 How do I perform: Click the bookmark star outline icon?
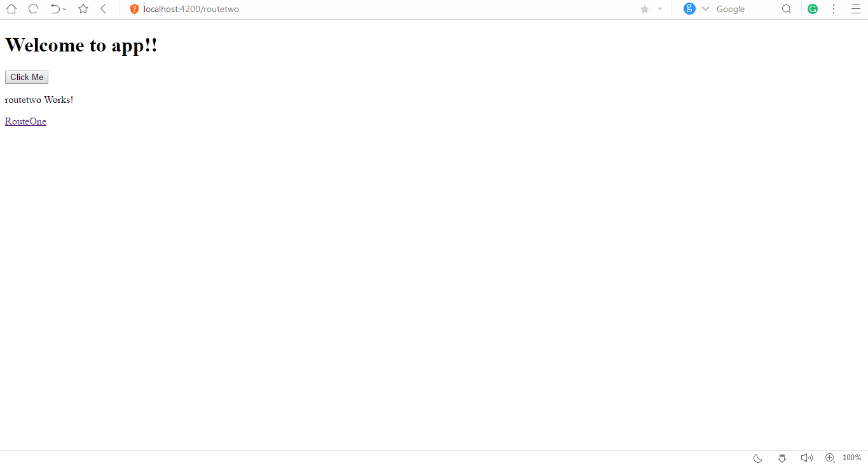coord(83,9)
